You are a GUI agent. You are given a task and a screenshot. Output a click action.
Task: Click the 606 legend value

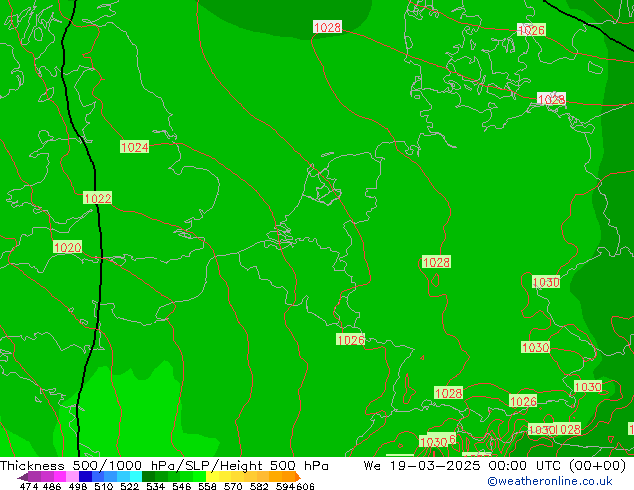tap(305, 486)
